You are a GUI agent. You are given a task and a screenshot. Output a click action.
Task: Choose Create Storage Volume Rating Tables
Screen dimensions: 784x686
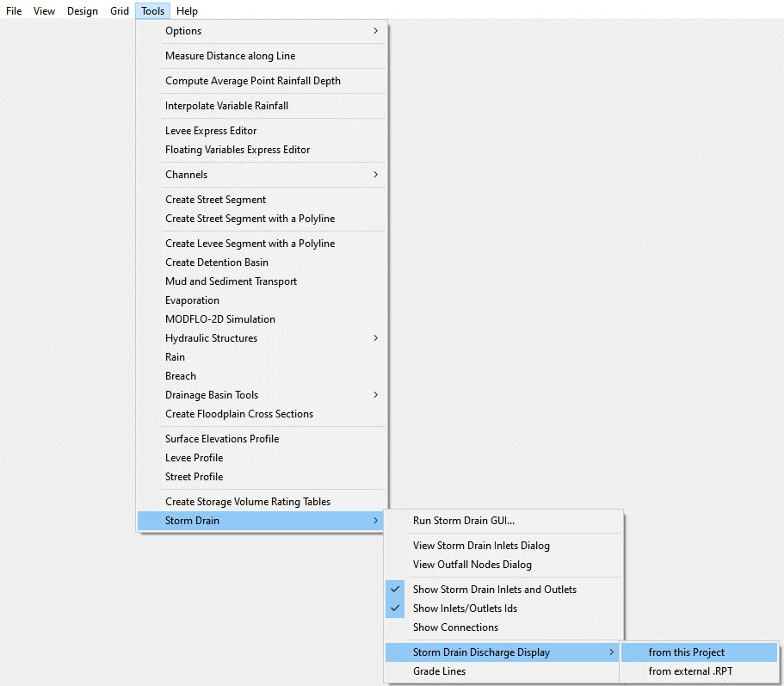coord(248,502)
